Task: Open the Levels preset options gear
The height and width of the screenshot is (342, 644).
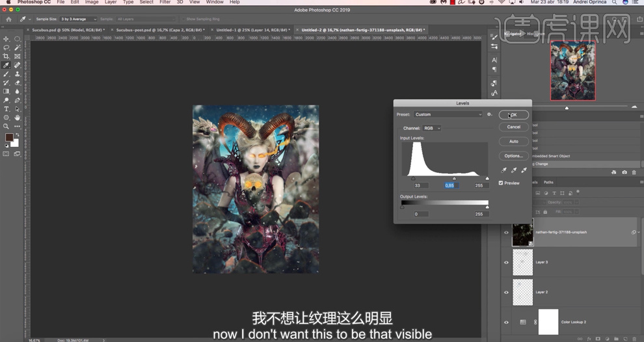Action: click(x=489, y=114)
